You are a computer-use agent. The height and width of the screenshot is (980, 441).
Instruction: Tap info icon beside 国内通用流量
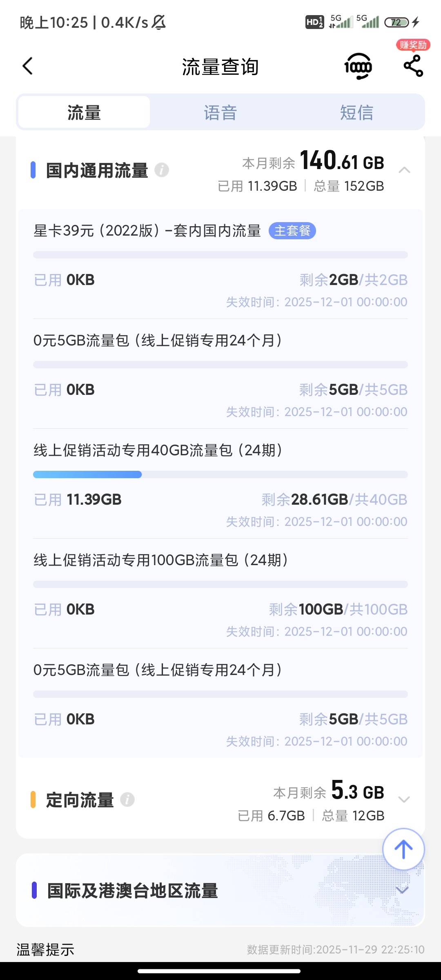pos(162,170)
